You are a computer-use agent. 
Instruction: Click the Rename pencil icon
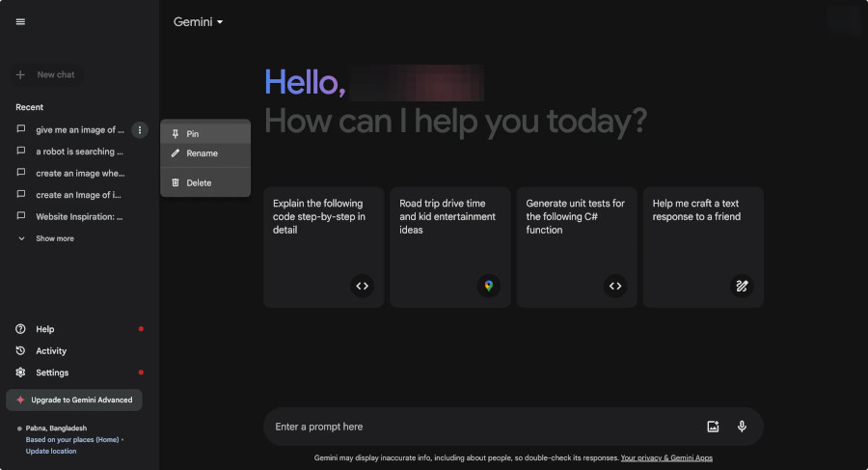(x=175, y=153)
